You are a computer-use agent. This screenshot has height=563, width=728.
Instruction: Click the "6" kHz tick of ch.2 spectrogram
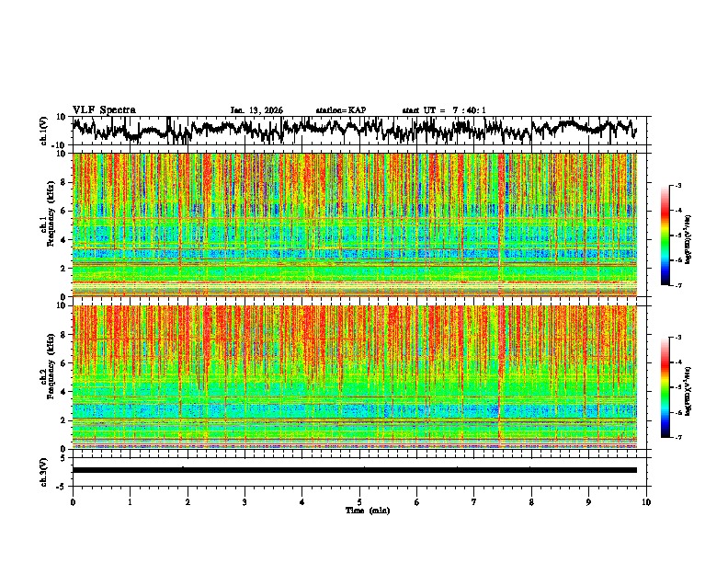[64, 363]
